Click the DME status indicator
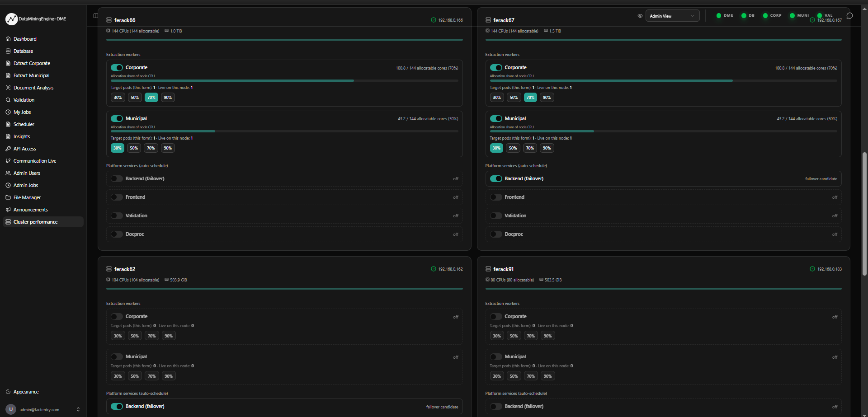Image resolution: width=868 pixels, height=417 pixels. click(x=725, y=15)
